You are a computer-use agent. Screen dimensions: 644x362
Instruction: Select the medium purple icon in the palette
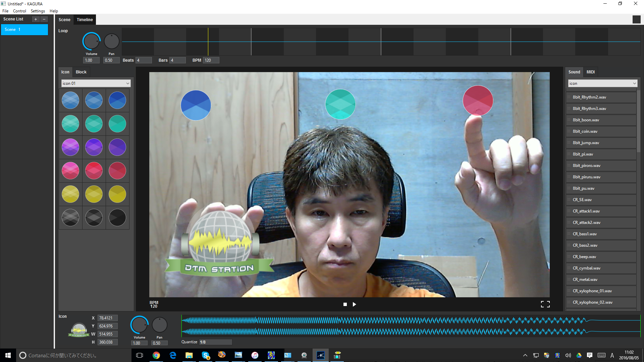click(94, 147)
